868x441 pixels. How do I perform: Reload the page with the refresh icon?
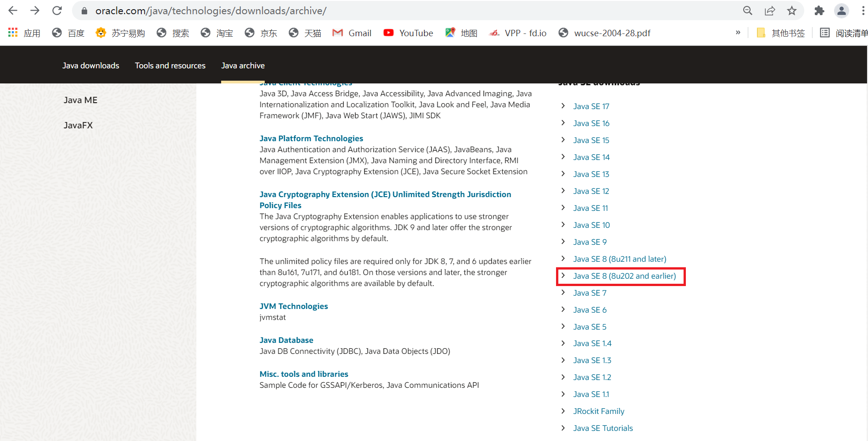click(57, 11)
